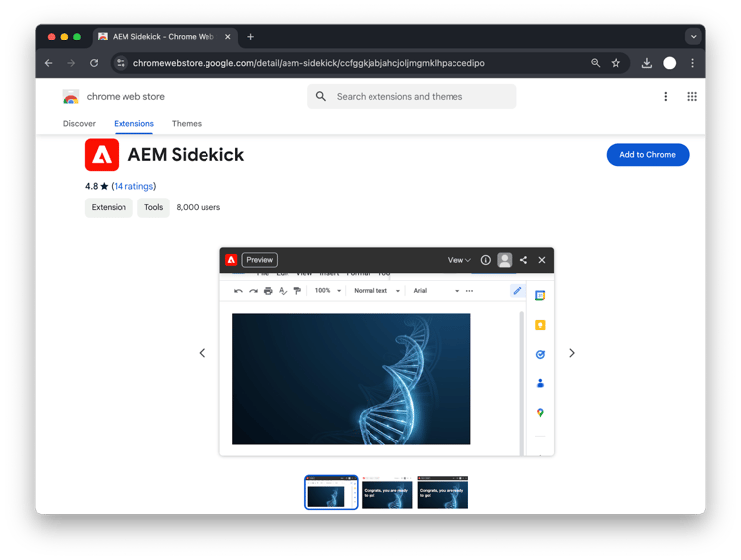Click the toolbar overflow ellipsis
The image size is (741, 560).
point(469,291)
